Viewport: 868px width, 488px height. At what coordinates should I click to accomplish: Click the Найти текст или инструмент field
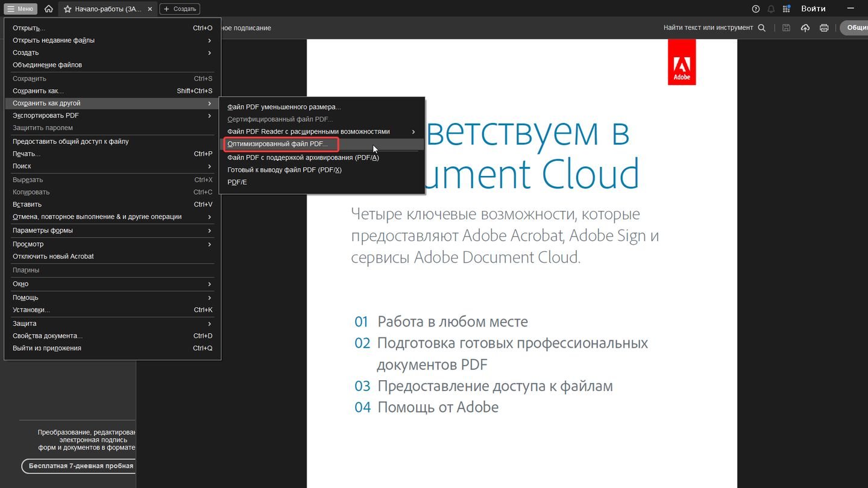click(708, 28)
